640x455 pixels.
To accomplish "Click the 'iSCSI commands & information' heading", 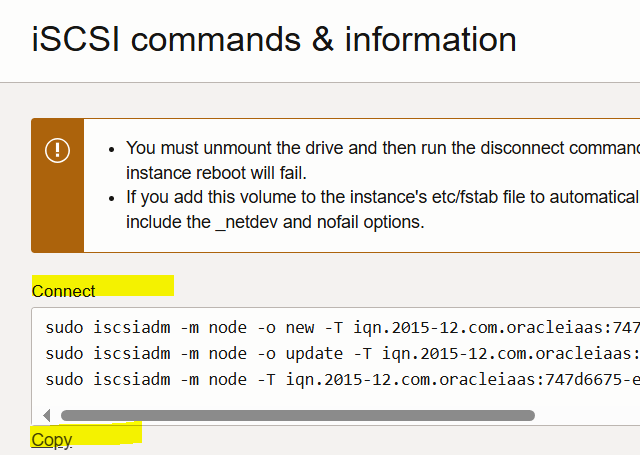I will 274,39.
